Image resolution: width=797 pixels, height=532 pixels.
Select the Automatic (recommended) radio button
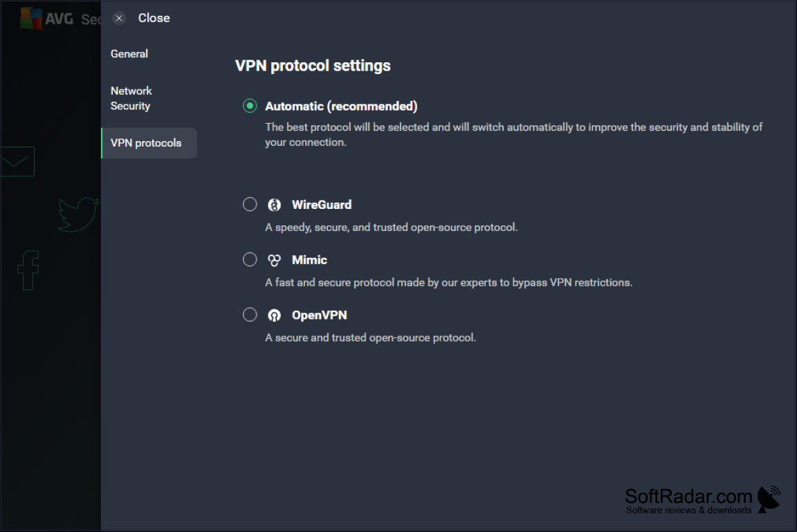tap(250, 106)
